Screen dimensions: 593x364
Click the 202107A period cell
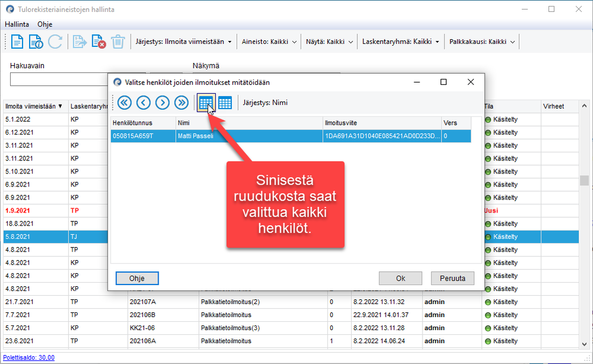(163, 302)
